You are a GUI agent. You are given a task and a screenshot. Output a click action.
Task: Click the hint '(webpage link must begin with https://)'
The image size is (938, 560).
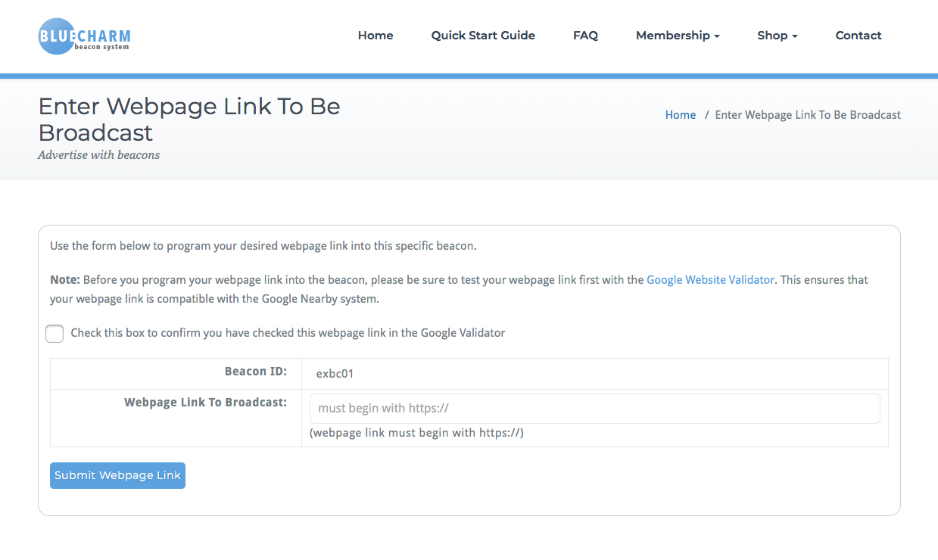416,433
